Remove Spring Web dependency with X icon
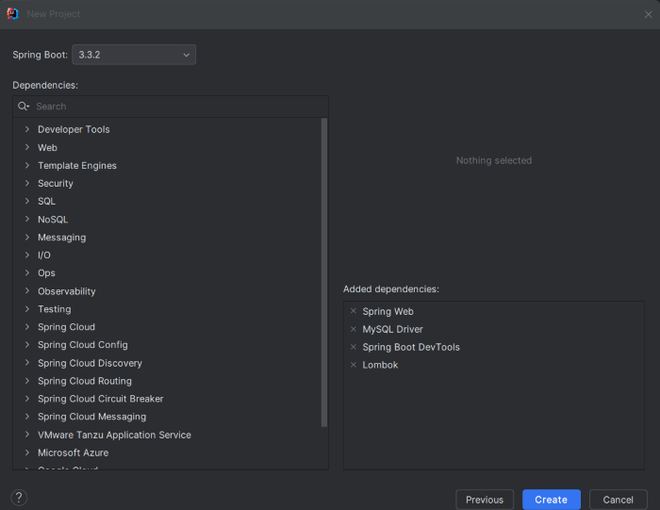This screenshot has width=660, height=510. [353, 311]
